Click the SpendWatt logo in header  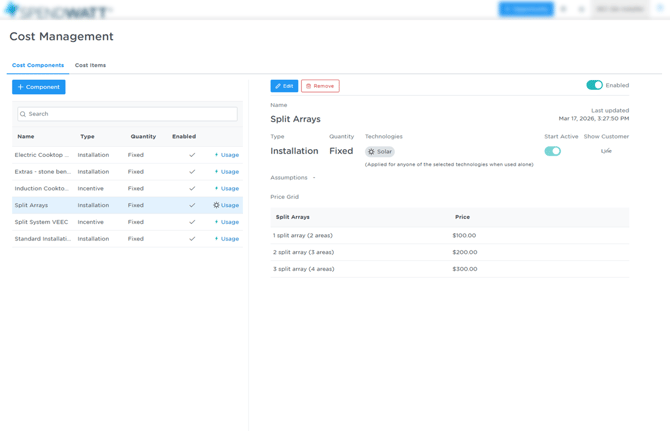(x=57, y=10)
